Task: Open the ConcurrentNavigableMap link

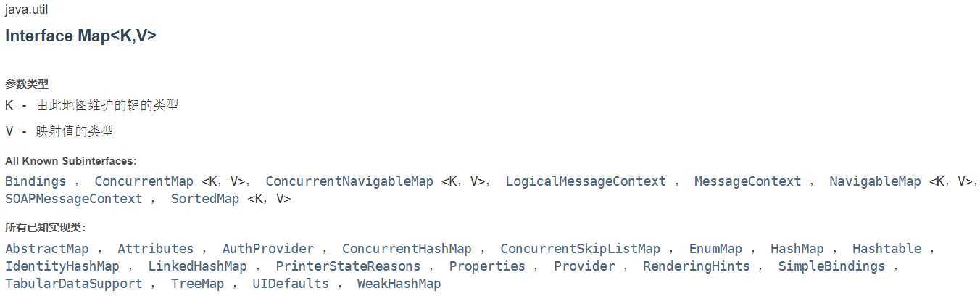Action: [x=349, y=181]
